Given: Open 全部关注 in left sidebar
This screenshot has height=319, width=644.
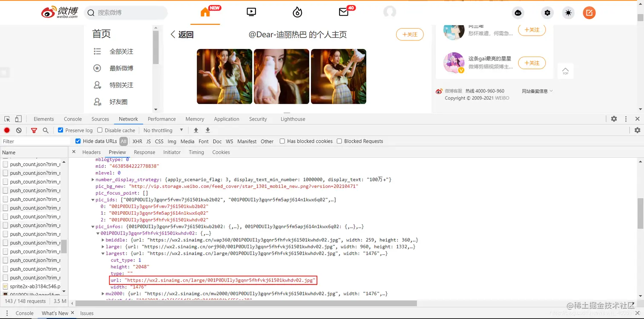Looking at the screenshot, I should pyautogui.click(x=121, y=52).
